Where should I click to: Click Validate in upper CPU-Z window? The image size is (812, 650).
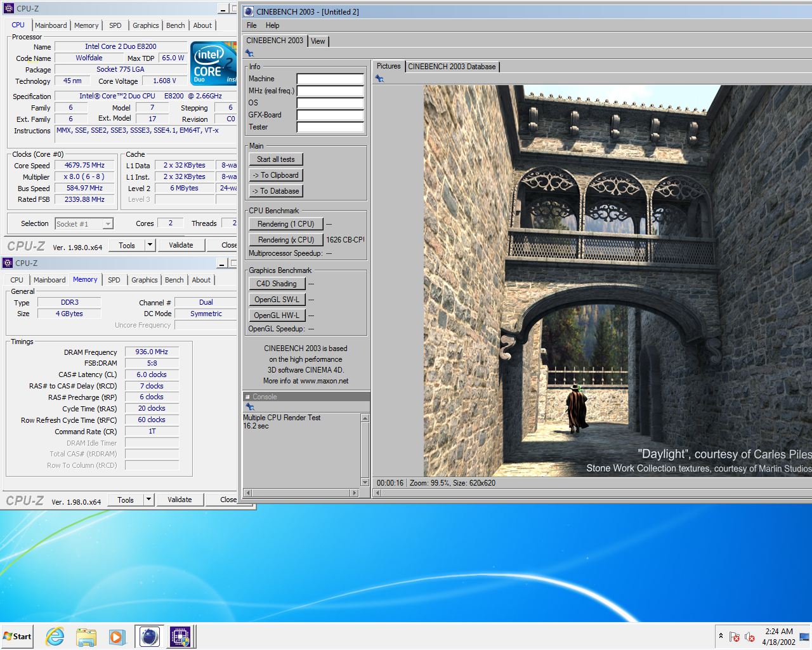(181, 245)
